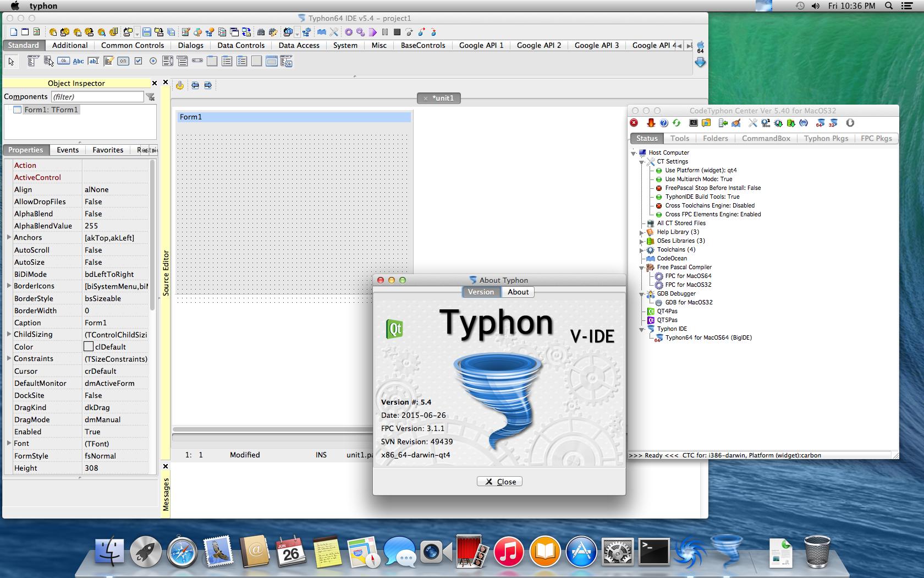Close the Object Inspector panel with its x
Image resolution: width=924 pixels, height=578 pixels.
point(155,83)
